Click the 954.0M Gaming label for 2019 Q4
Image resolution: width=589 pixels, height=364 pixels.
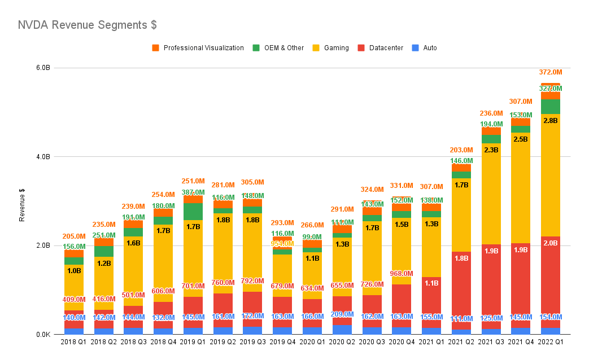click(x=282, y=244)
